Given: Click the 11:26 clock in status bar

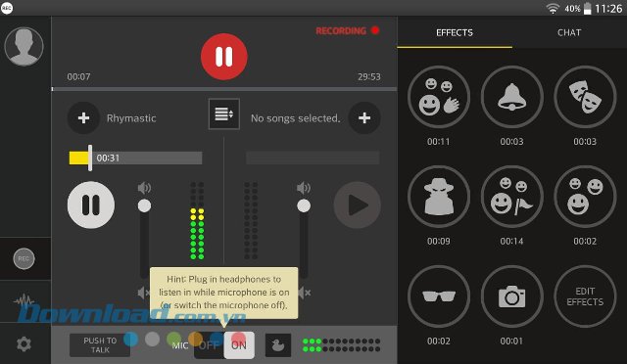Looking at the screenshot, I should [x=608, y=9].
